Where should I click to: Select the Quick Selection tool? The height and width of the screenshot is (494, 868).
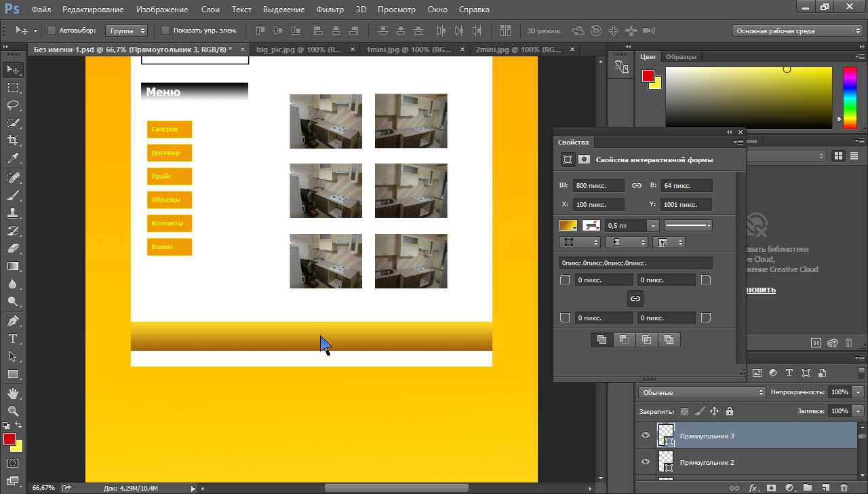13,123
